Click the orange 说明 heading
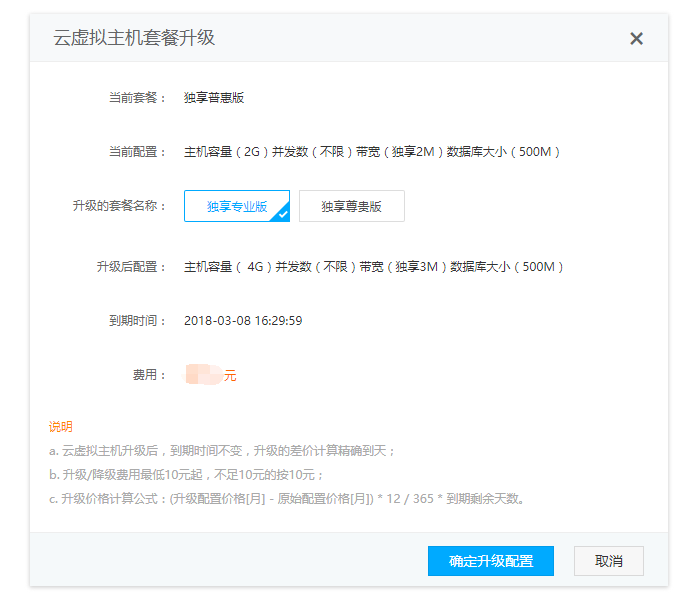 [60, 427]
